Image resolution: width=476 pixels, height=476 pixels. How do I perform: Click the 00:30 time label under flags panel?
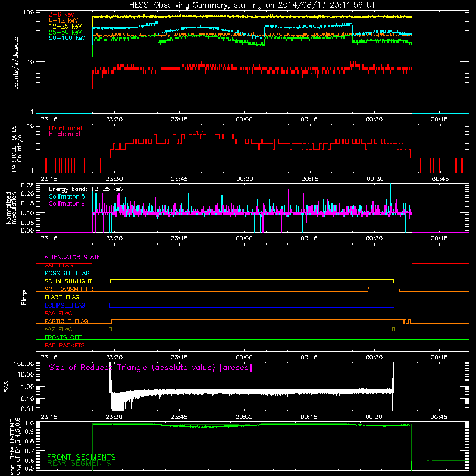coord(374,358)
